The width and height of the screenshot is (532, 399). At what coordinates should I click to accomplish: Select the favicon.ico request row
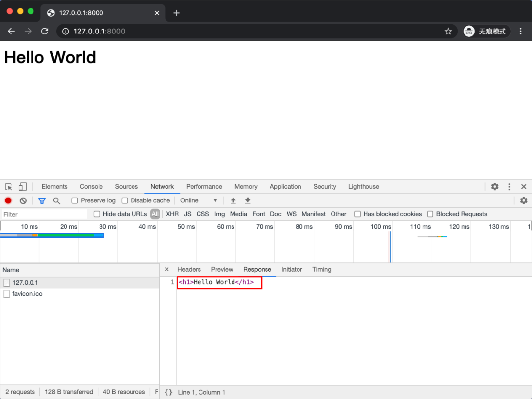point(80,294)
